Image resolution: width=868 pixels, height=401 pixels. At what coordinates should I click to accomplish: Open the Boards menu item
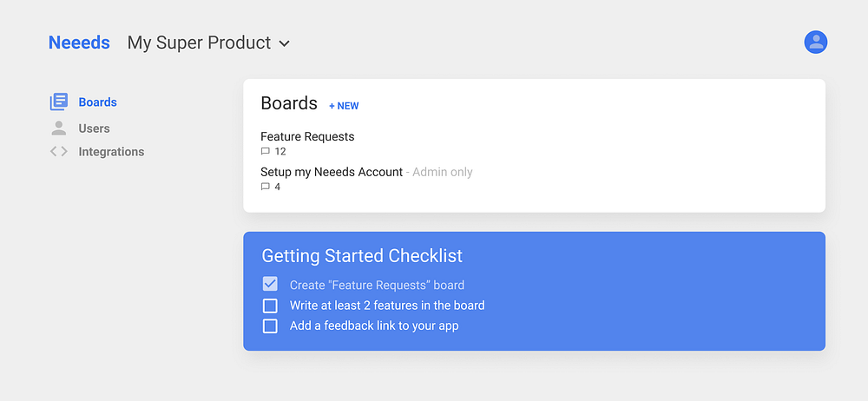click(97, 102)
